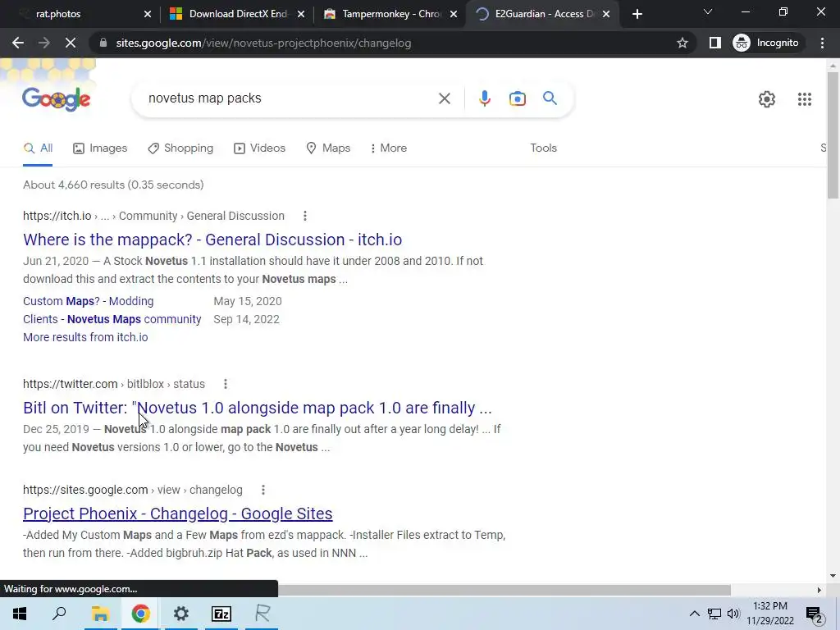The height and width of the screenshot is (630, 840).
Task: Click the horizontal scrollbar right arrow
Action: (819, 590)
